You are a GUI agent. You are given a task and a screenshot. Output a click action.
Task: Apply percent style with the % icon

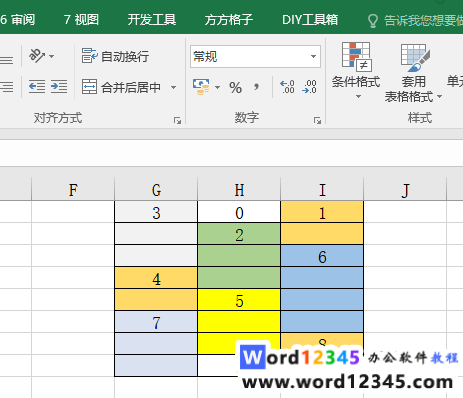point(235,88)
